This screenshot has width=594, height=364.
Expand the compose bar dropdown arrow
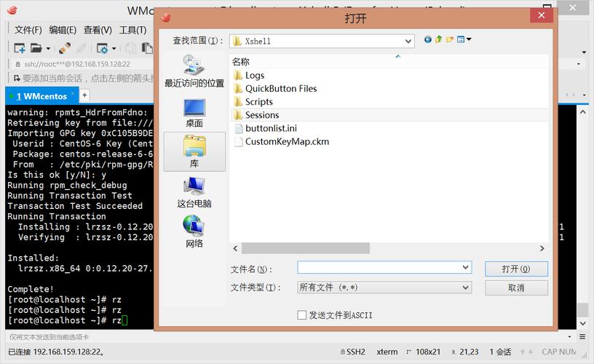coord(570,337)
